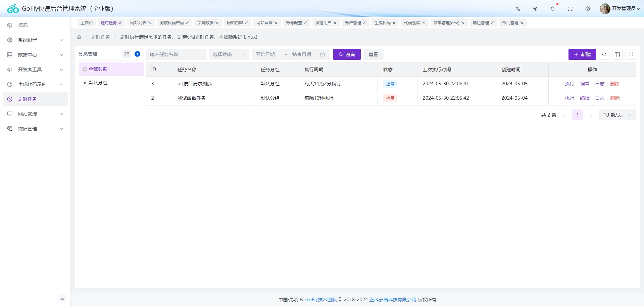Click the calendar icon in date range

323,54
